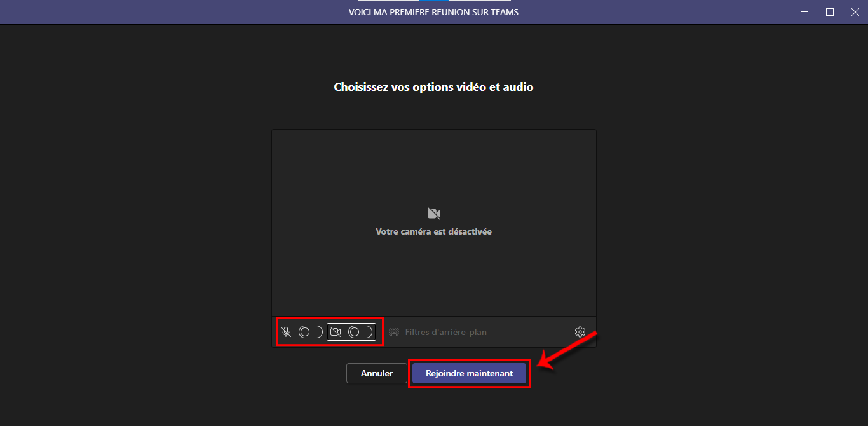868x426 pixels.
Task: Click the Annuler button
Action: tap(377, 373)
